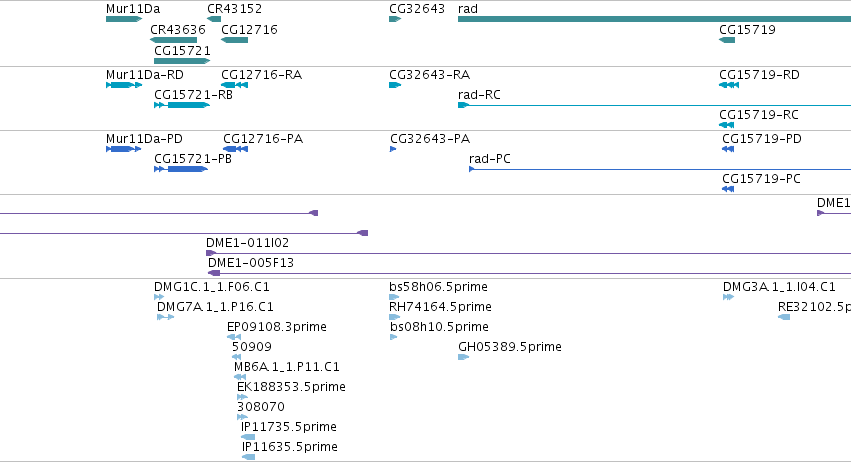Select the Mur11Da gene label
851x462 pixels.
pyautogui.click(x=133, y=9)
